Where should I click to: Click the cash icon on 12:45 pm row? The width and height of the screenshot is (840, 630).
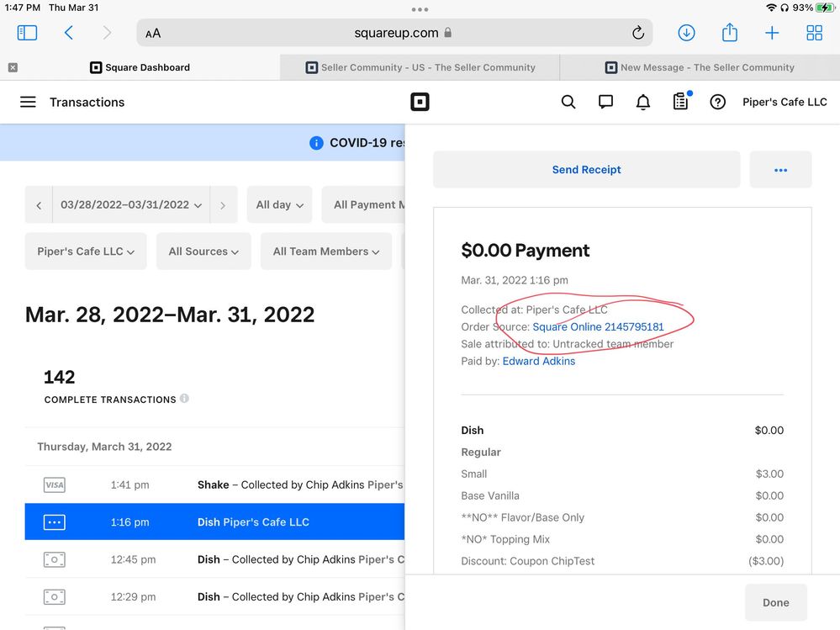(54, 559)
